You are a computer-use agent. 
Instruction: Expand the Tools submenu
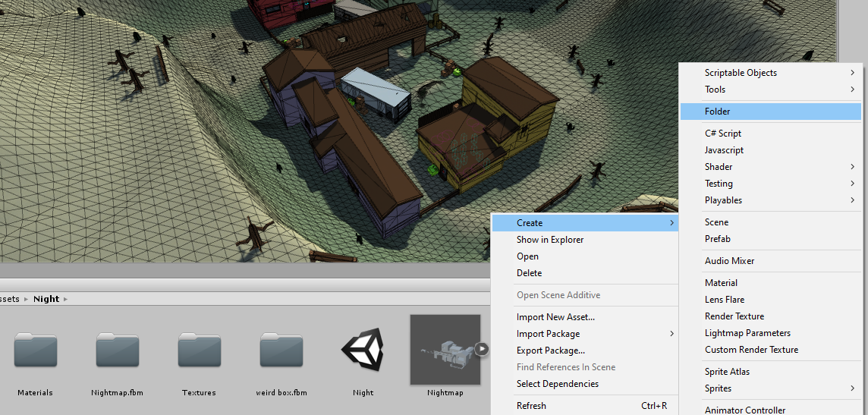[771, 89]
